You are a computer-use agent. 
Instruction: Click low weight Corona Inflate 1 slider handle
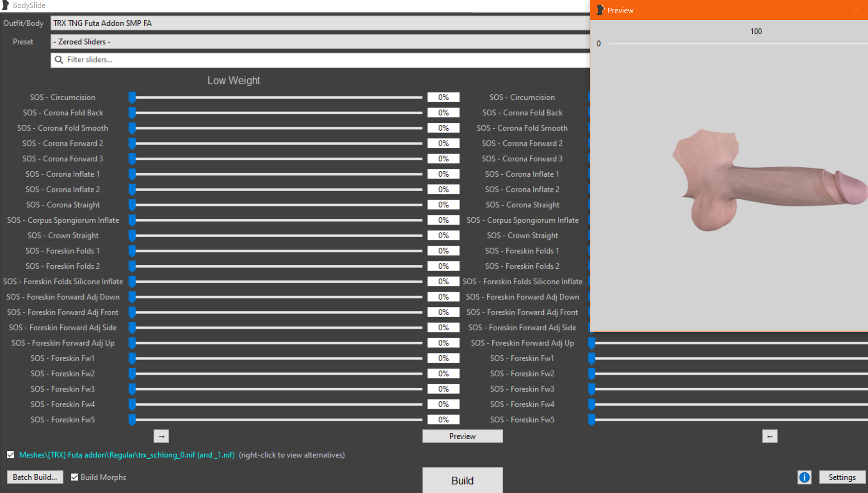pyautogui.click(x=132, y=174)
